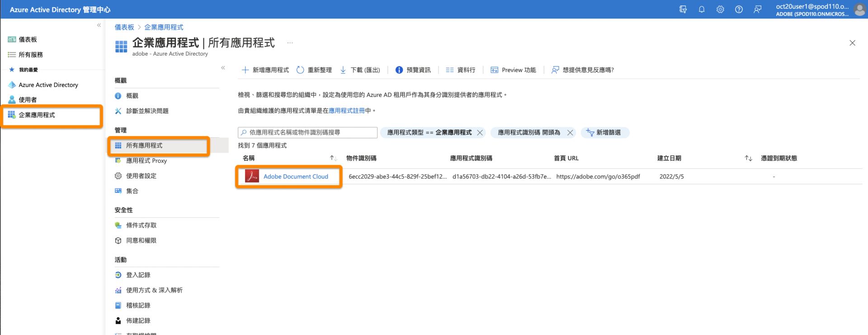This screenshot has height=335, width=868.
Task: Open the user account avatar
Action: click(x=860, y=9)
